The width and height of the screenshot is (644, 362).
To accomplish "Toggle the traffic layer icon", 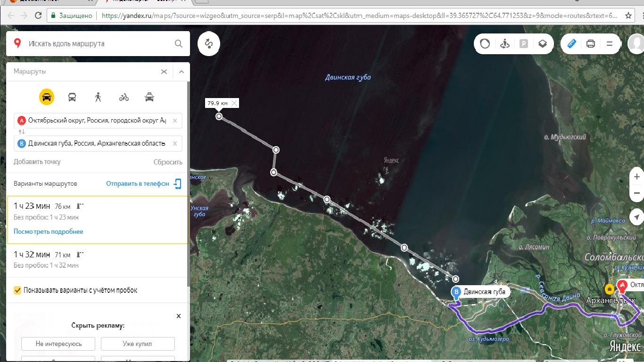I will point(485,44).
